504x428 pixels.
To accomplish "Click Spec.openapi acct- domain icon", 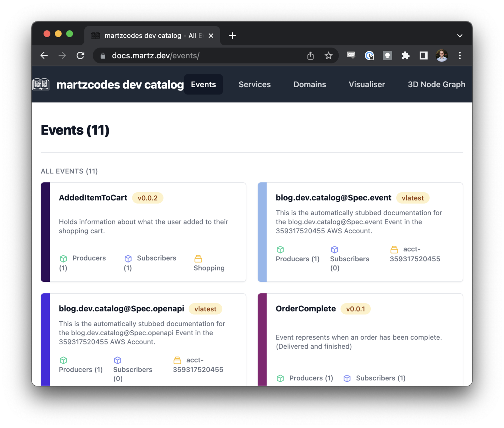I will click(x=177, y=360).
